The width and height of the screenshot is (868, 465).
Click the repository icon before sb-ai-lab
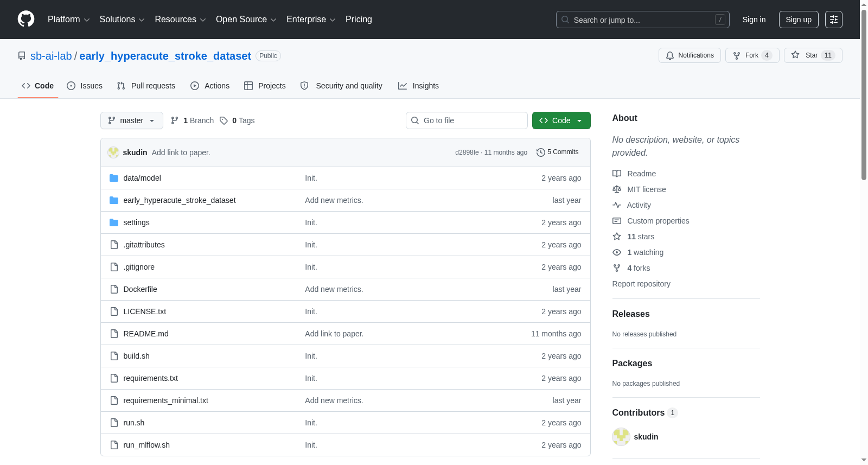pos(22,56)
